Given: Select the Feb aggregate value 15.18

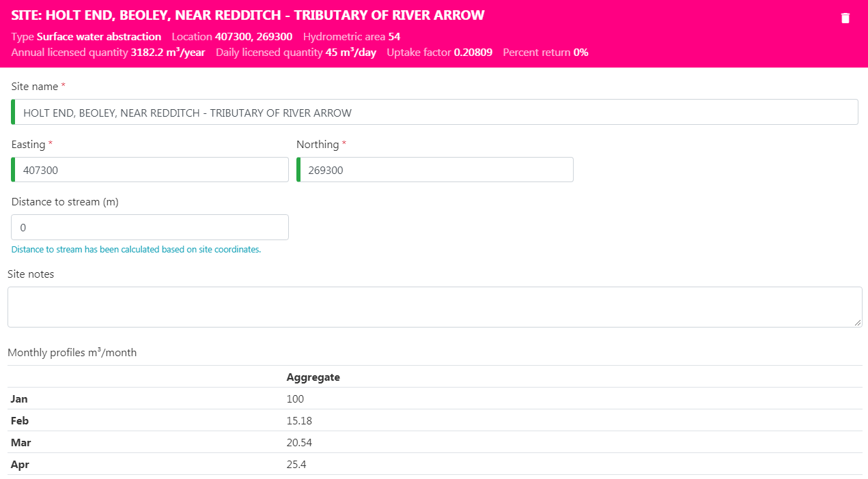Looking at the screenshot, I should (x=299, y=421).
